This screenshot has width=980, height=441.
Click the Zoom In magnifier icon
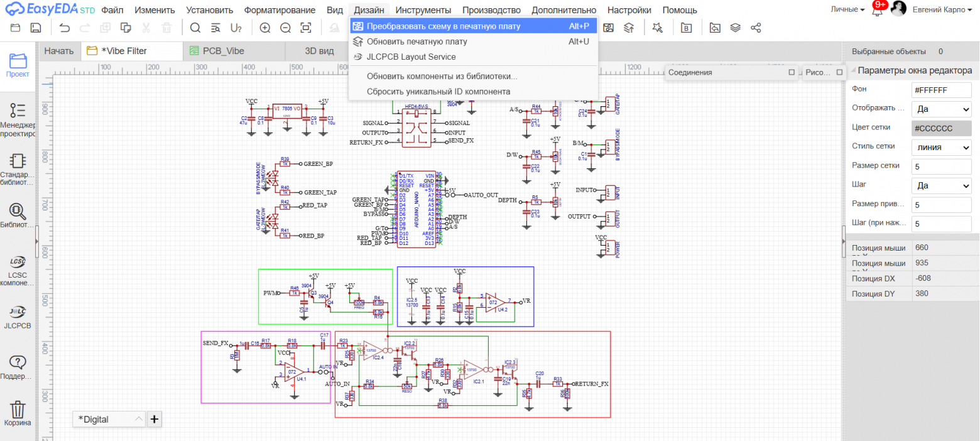coord(265,28)
